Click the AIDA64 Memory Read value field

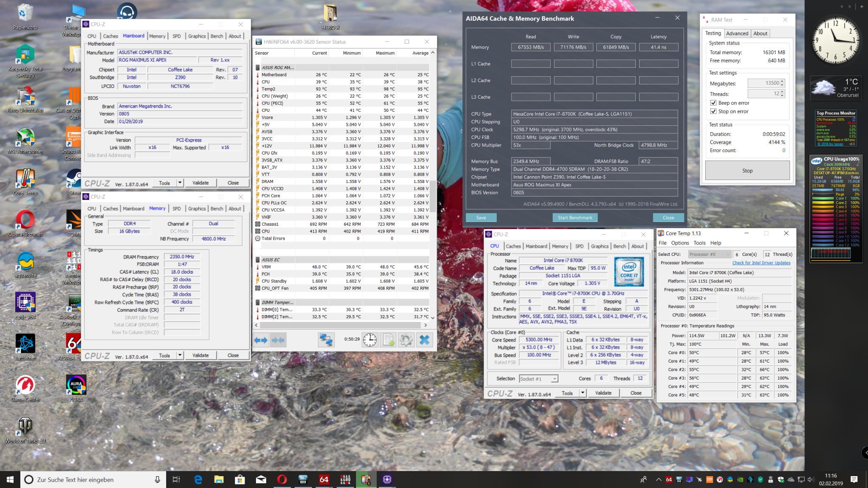[531, 47]
